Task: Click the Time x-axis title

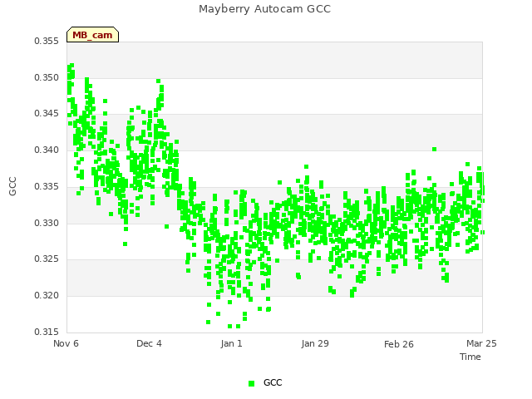Action: click(x=470, y=357)
